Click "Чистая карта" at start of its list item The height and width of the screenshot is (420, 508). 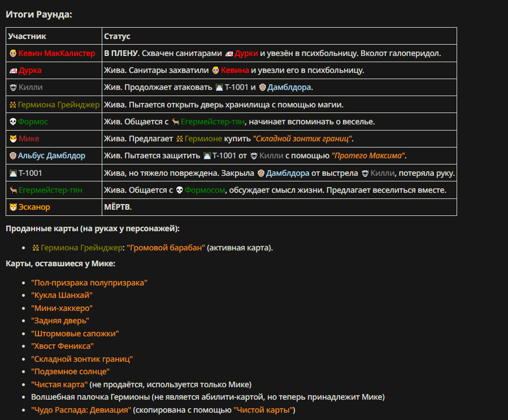click(59, 385)
